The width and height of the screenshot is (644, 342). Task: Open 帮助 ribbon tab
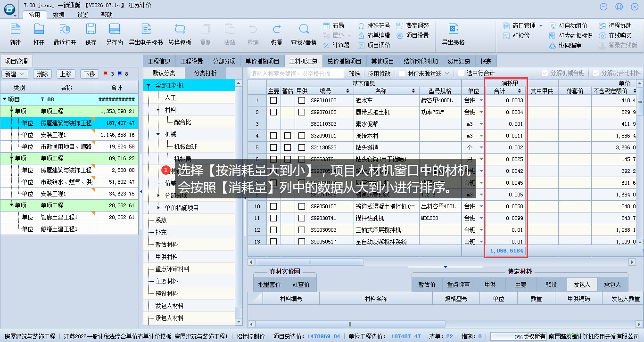pos(107,15)
